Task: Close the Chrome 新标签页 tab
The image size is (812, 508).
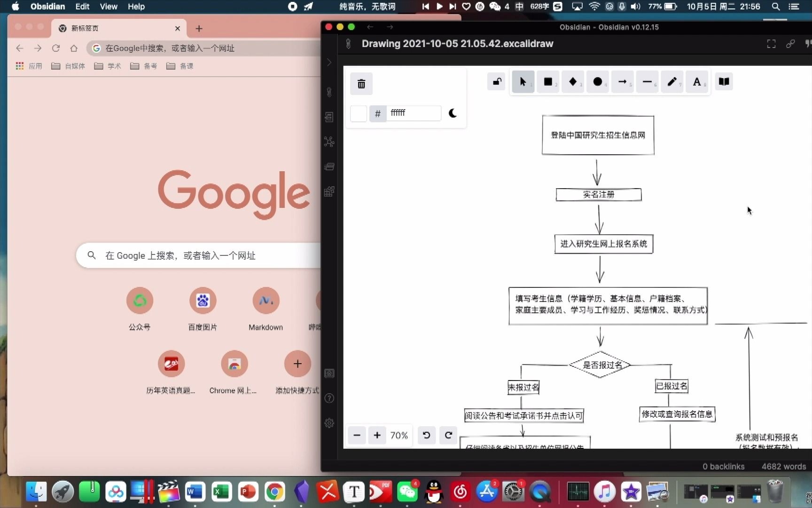Action: click(177, 28)
